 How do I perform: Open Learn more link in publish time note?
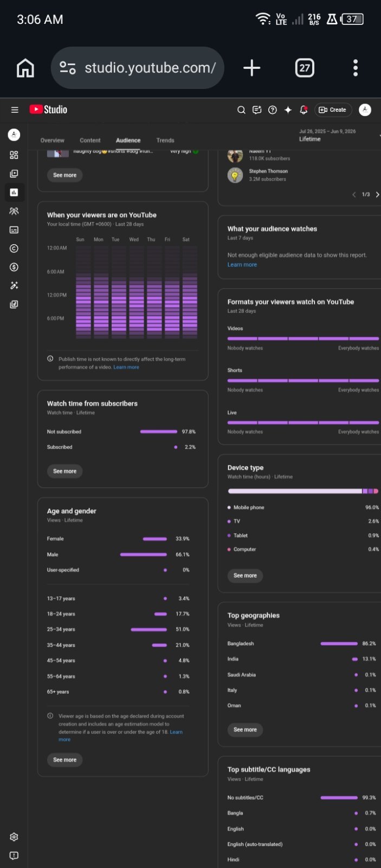click(126, 367)
